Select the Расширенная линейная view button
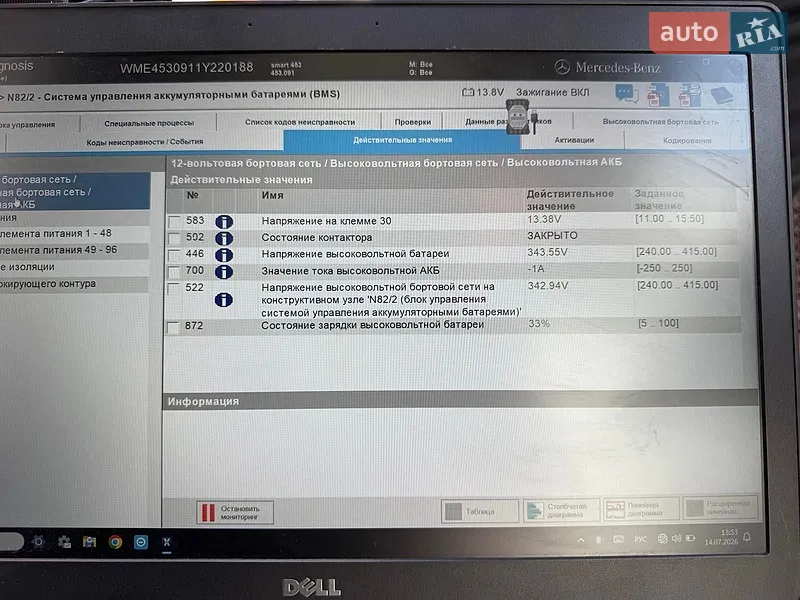Screen dimensions: 800x600 click(720, 507)
